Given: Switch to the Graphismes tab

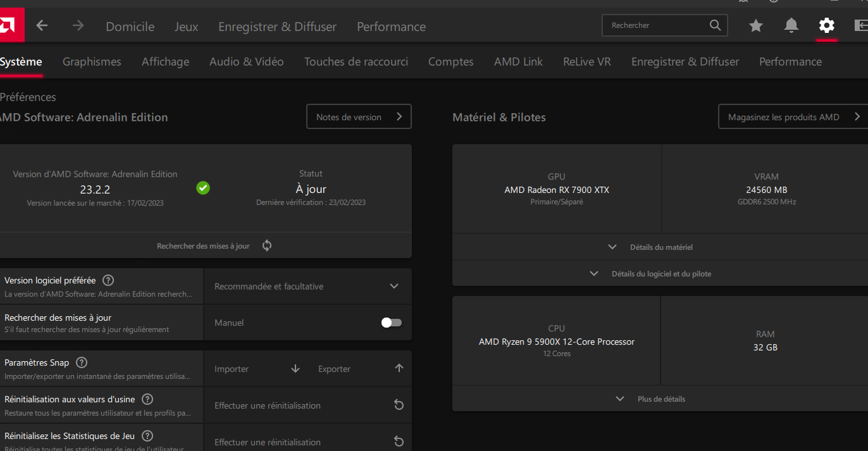Looking at the screenshot, I should pos(92,61).
